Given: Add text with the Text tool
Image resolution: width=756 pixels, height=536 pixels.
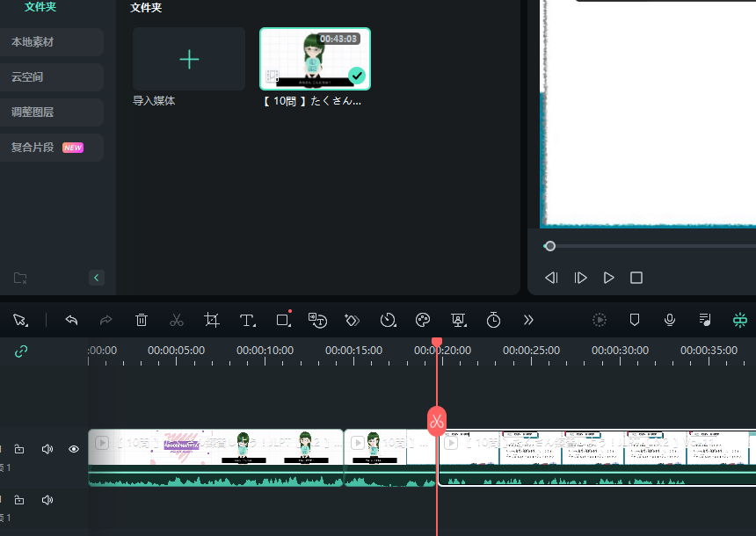Looking at the screenshot, I should click(x=248, y=321).
